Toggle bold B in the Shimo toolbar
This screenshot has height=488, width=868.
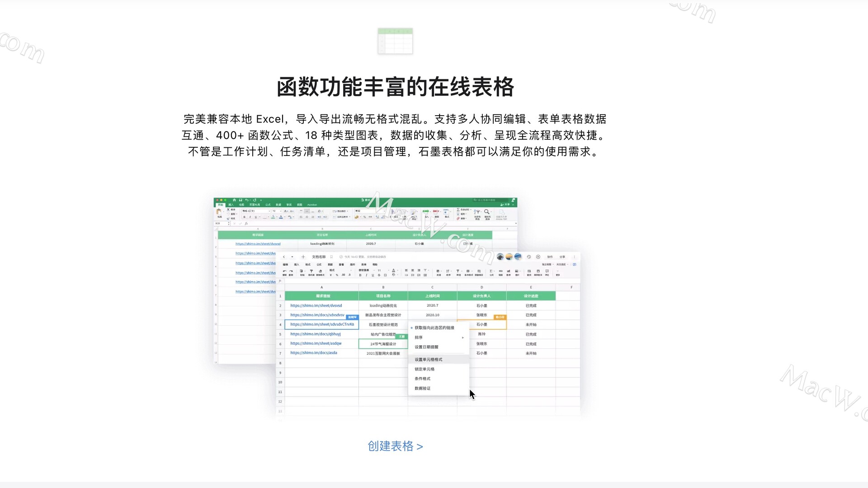(360, 275)
